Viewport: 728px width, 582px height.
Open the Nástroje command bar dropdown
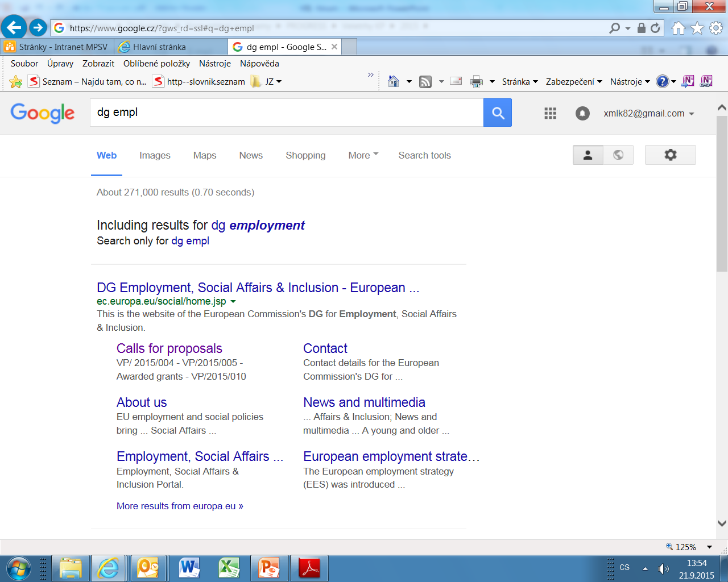(x=630, y=82)
